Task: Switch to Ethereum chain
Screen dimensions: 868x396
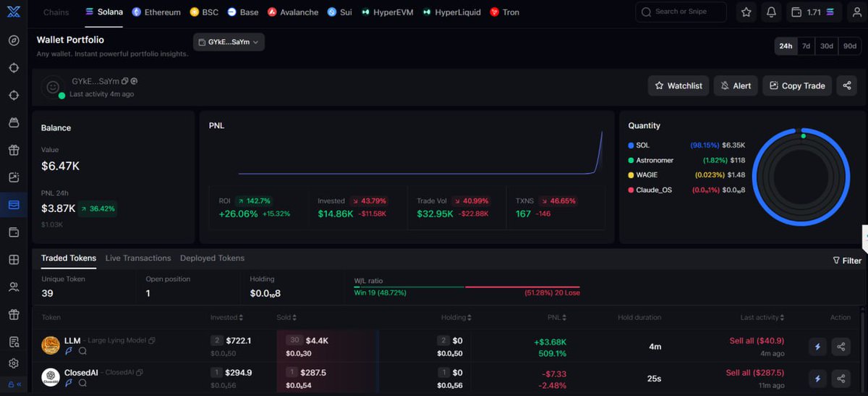Action: tap(156, 12)
